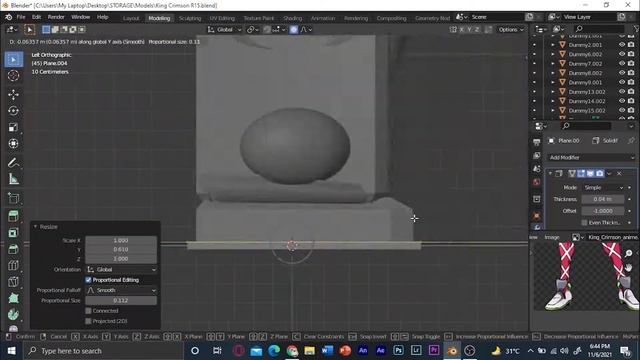Open Proportional Falloff Smooth dropdown
Viewport: 640px width, 360px height.
[121, 290]
